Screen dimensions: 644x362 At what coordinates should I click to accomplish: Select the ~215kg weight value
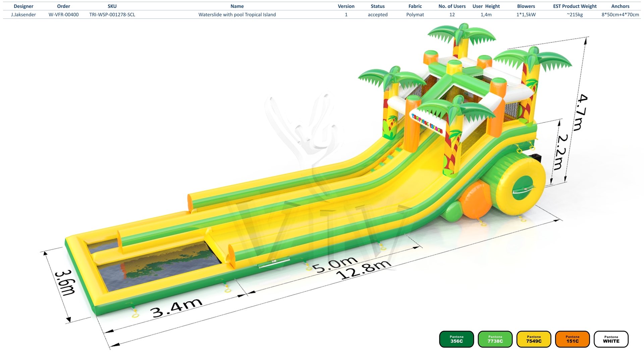coord(575,14)
